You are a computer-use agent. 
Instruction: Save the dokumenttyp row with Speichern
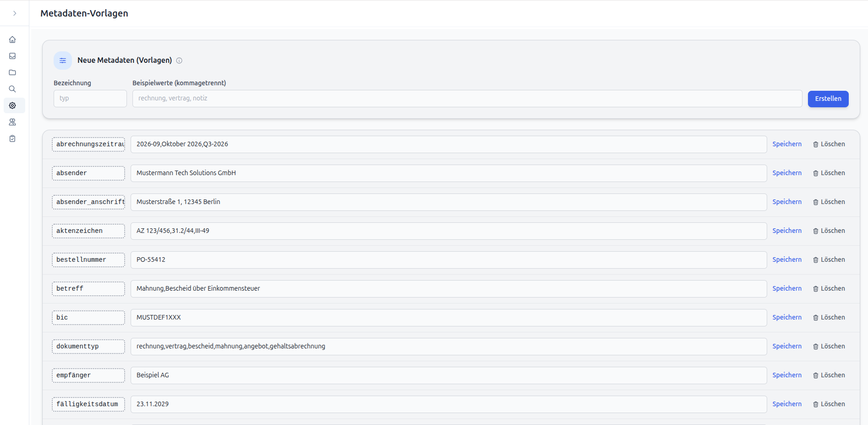coord(787,346)
